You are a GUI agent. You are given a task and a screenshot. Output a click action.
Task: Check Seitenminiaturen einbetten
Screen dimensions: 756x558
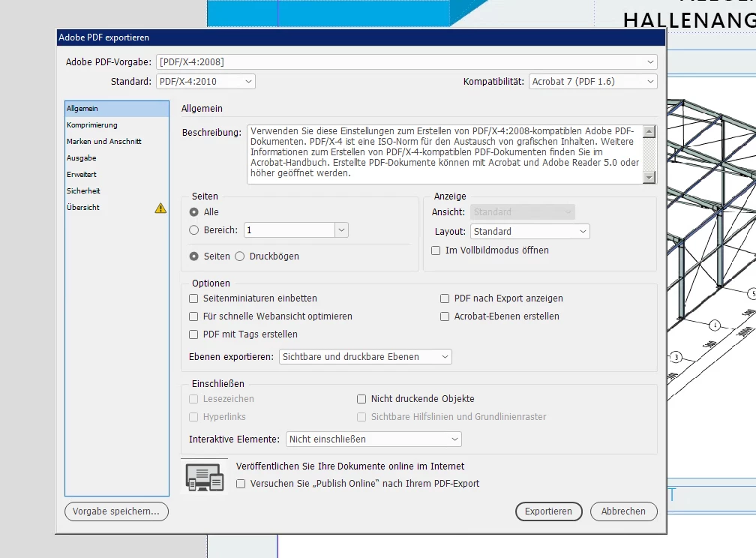(193, 298)
